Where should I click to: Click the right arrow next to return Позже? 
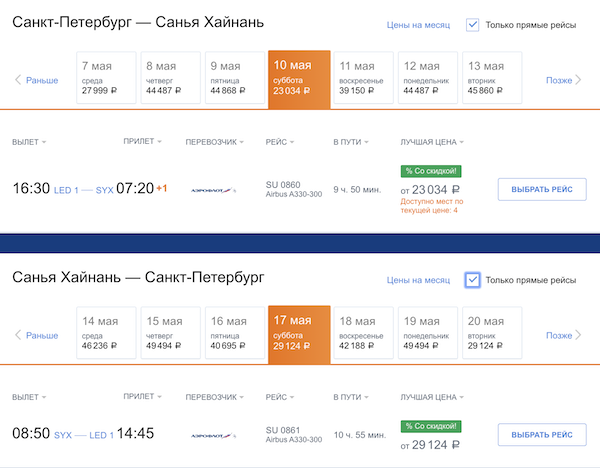(x=582, y=336)
